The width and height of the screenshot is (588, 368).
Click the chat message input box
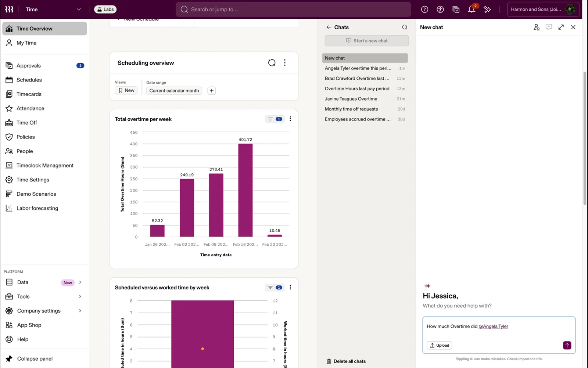coord(499,335)
